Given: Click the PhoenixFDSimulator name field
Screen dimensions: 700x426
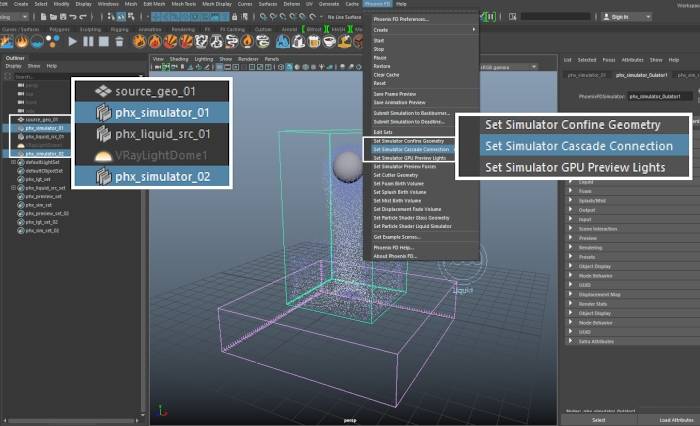Looking at the screenshot, I should click(661, 96).
